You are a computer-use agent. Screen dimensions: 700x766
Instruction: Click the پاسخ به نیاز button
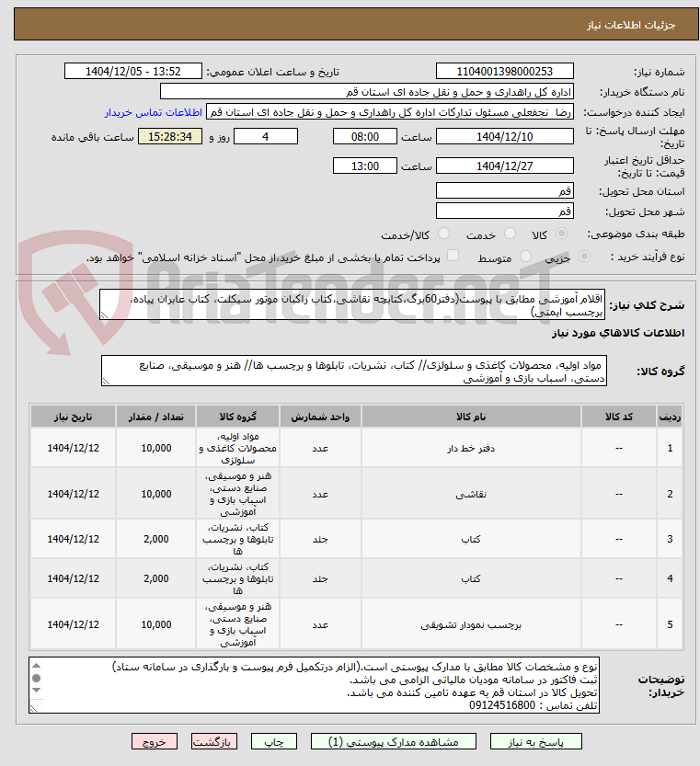pos(535,741)
